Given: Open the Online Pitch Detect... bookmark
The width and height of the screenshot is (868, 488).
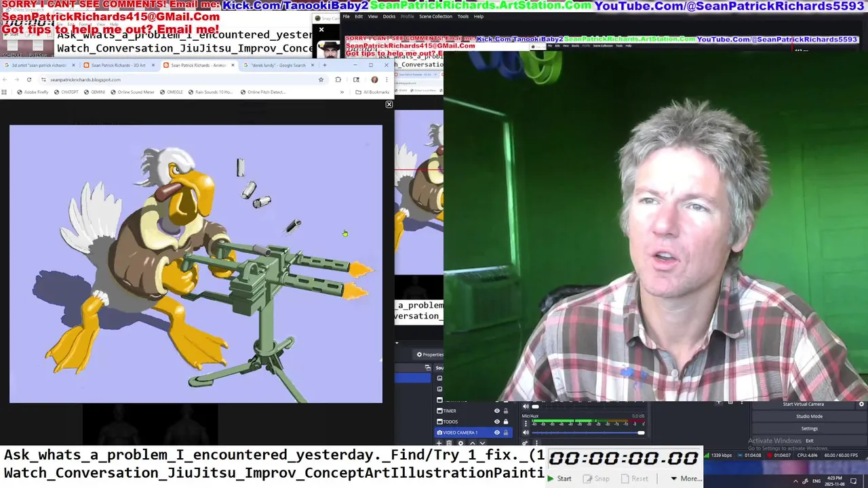Looking at the screenshot, I should click(x=262, y=92).
